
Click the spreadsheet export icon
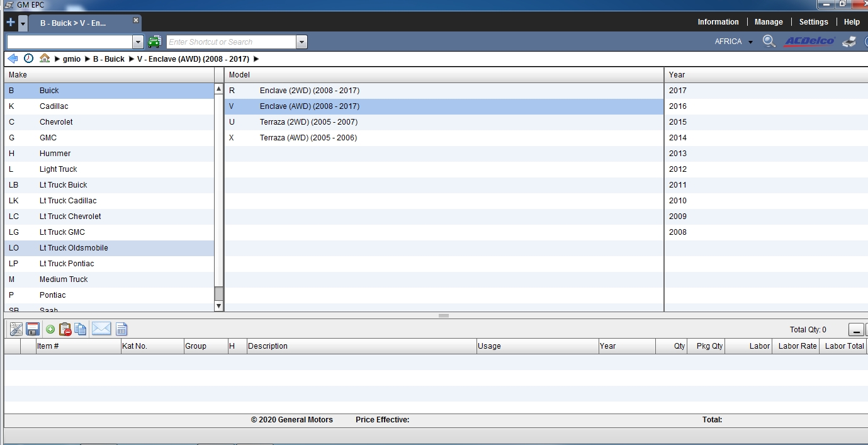coord(121,329)
